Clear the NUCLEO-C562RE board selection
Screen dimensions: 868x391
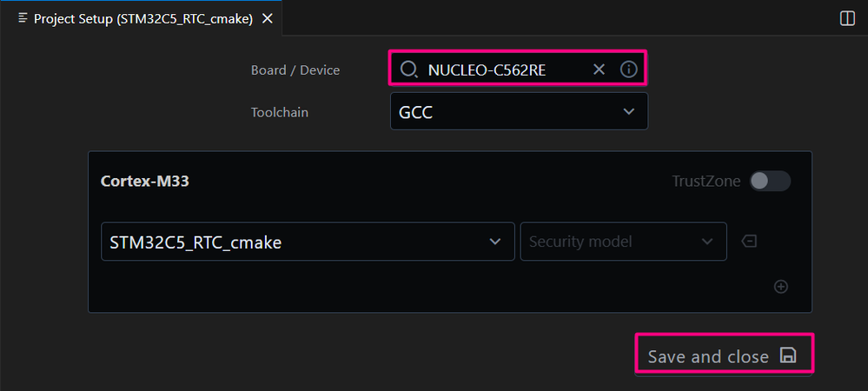599,70
